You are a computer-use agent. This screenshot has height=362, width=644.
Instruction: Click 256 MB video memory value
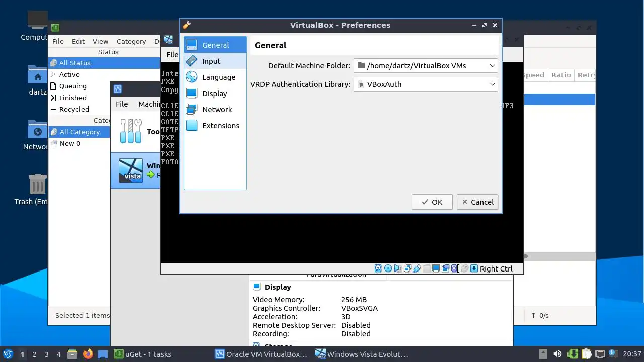[354, 300]
